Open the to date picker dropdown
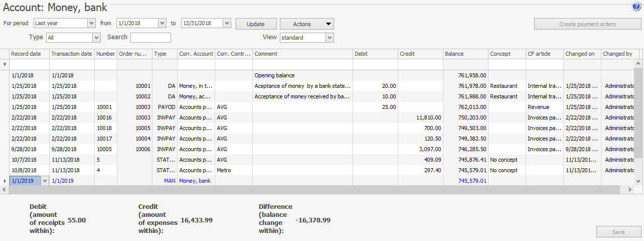This screenshot has height=241, width=644. [x=227, y=23]
